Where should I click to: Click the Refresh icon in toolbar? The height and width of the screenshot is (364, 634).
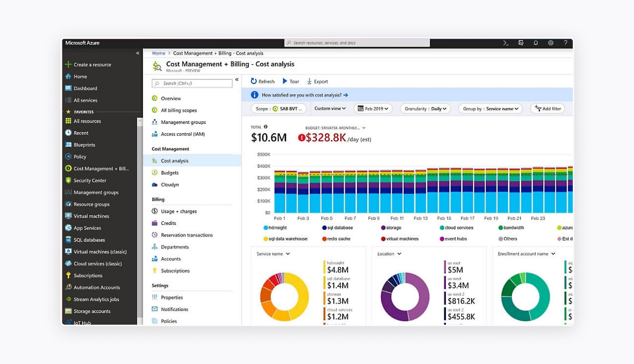tap(254, 81)
